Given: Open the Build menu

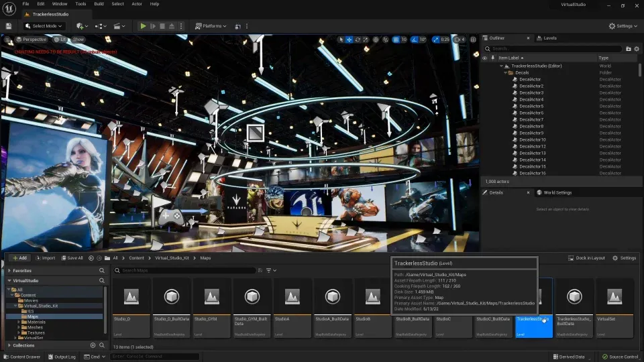Looking at the screenshot, I should (99, 4).
